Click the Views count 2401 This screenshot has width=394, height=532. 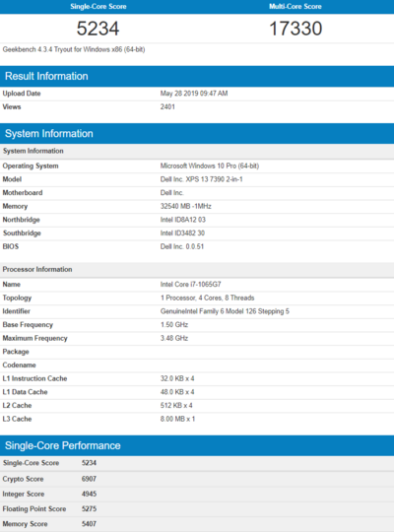pyautogui.click(x=167, y=106)
